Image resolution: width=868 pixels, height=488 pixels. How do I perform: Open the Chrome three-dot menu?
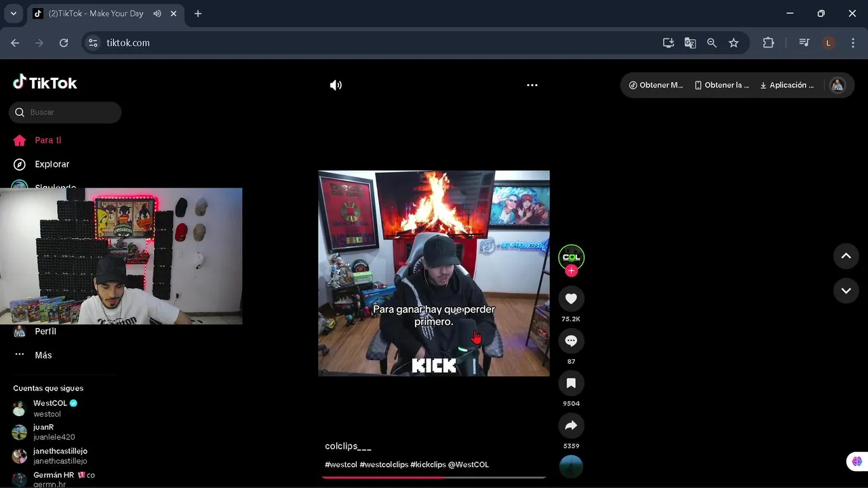(x=853, y=43)
